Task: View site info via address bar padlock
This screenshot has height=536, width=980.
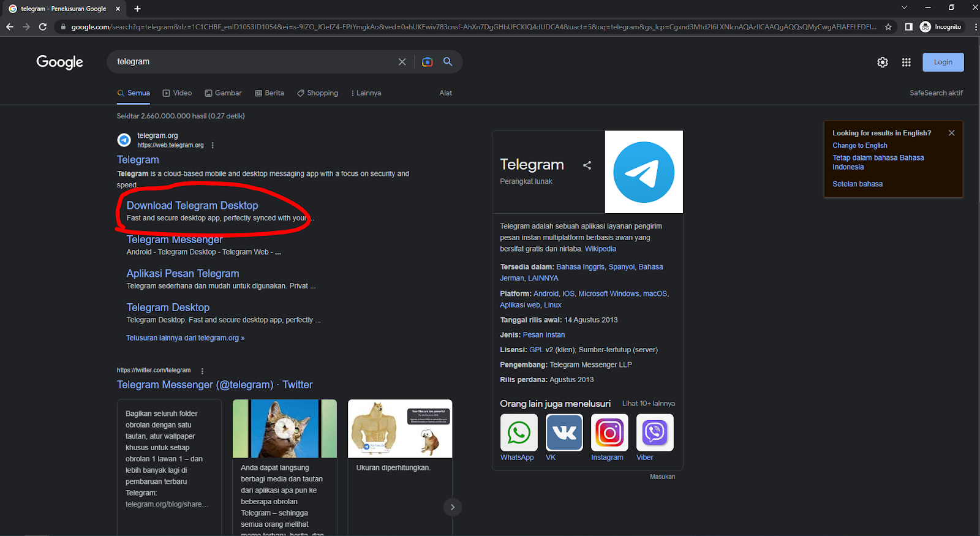Action: pos(62,27)
